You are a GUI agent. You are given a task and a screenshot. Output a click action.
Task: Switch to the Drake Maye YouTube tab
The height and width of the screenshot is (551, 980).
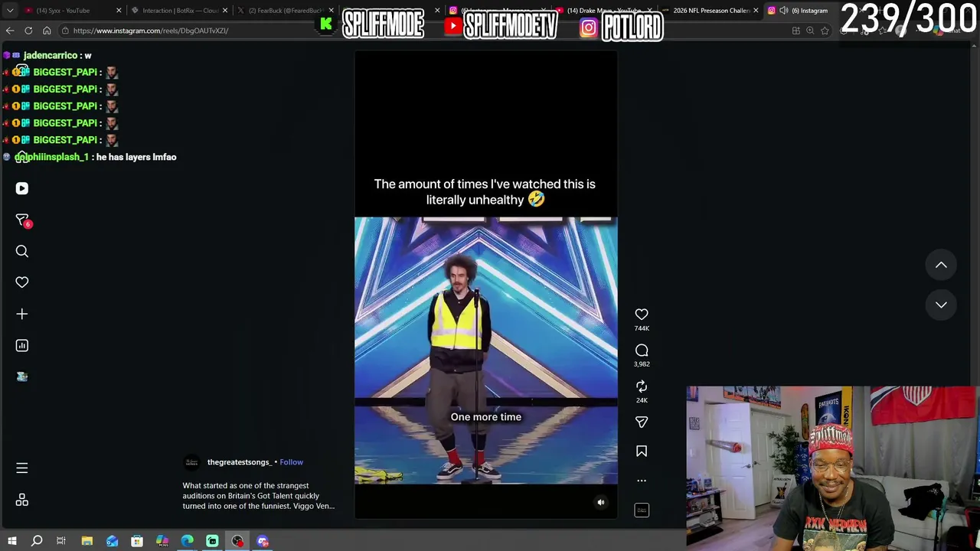605,11
